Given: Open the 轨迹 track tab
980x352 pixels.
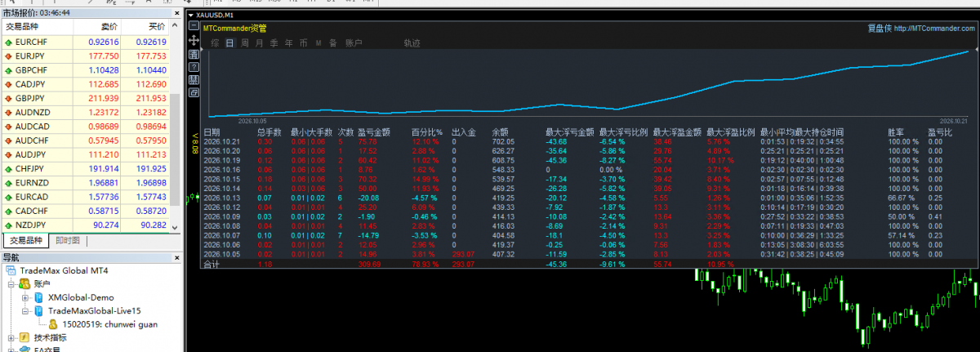Looking at the screenshot, I should pyautogui.click(x=412, y=42).
